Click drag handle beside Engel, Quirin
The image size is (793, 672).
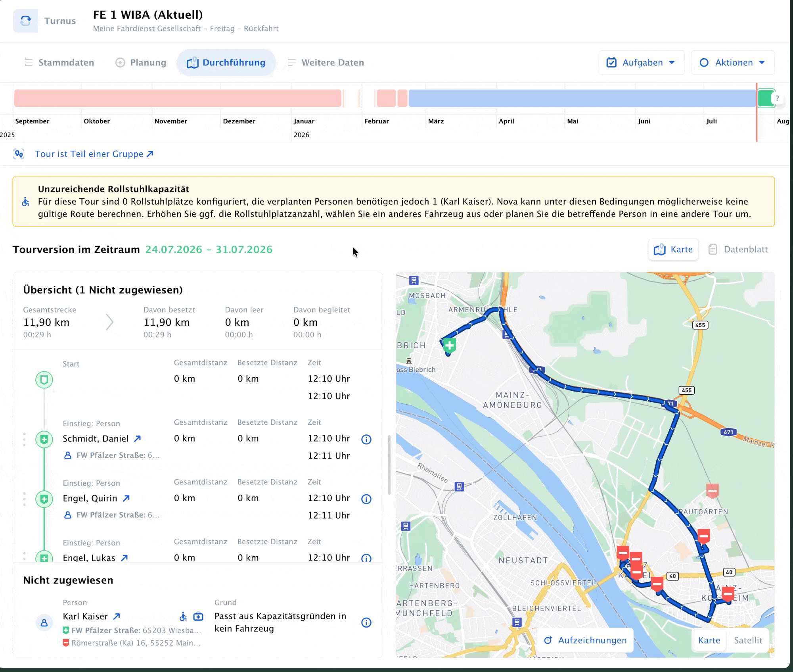[25, 499]
